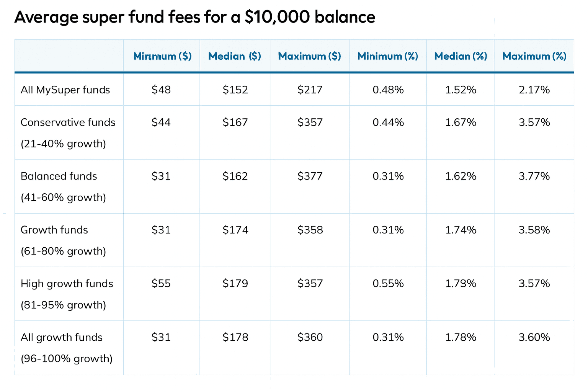588x392 pixels.
Task: Select the High growth funds row label
Action: (x=67, y=284)
